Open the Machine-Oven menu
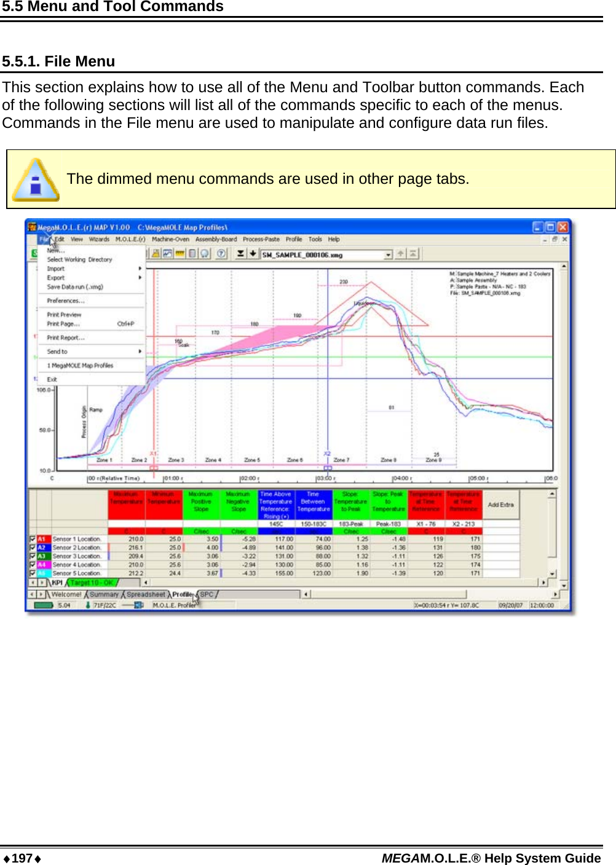This screenshot has height=865, width=616. point(170,239)
